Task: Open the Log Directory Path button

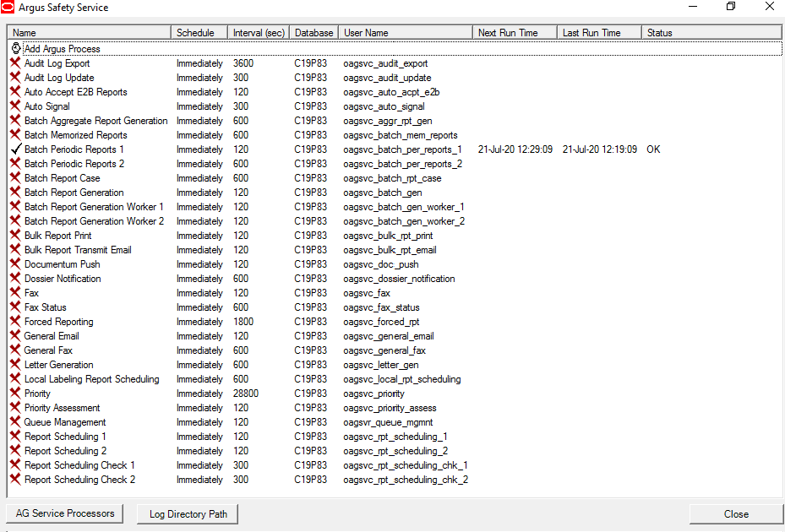Action: pos(188,514)
